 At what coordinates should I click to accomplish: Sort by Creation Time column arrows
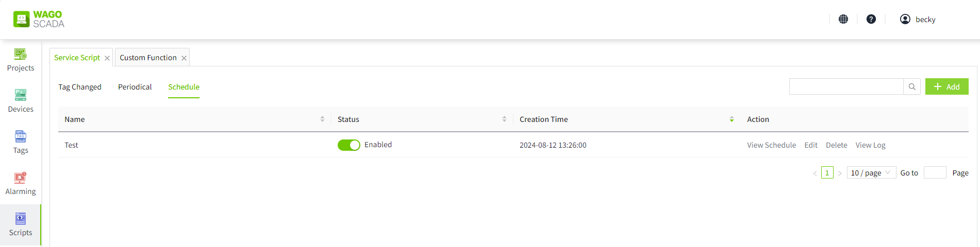pos(732,119)
